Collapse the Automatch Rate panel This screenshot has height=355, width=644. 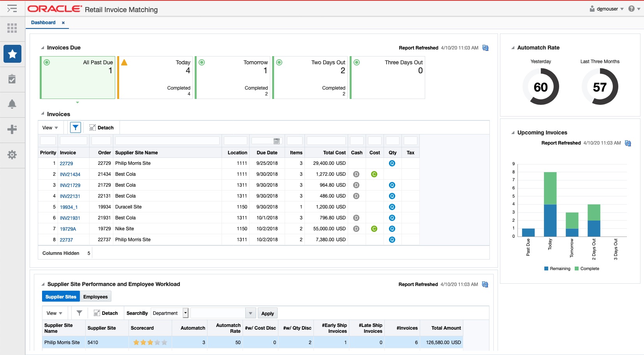click(513, 48)
